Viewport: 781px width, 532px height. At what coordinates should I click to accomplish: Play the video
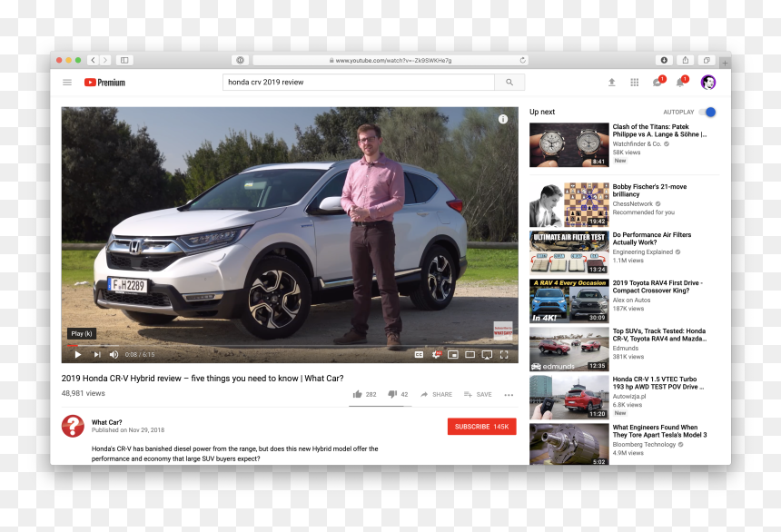tap(78, 355)
